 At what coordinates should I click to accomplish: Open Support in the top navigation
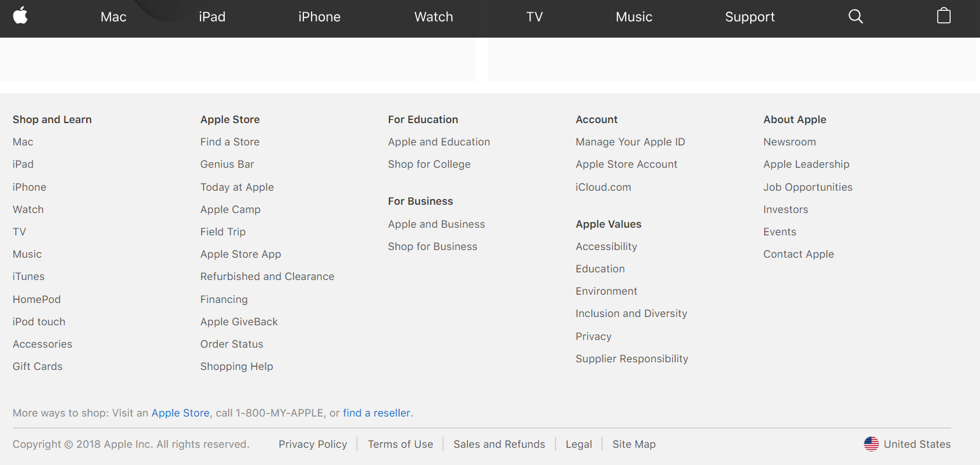pyautogui.click(x=750, y=17)
